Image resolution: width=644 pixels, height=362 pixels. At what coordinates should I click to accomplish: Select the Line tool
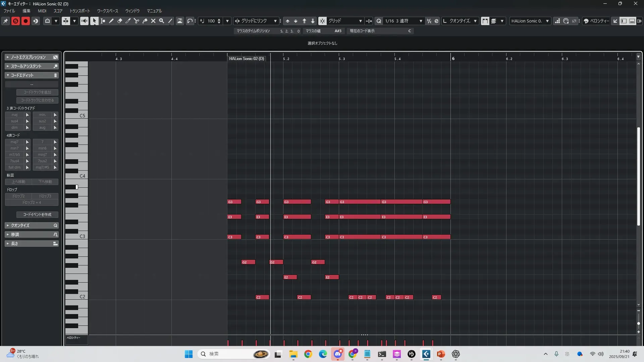pos(170,21)
